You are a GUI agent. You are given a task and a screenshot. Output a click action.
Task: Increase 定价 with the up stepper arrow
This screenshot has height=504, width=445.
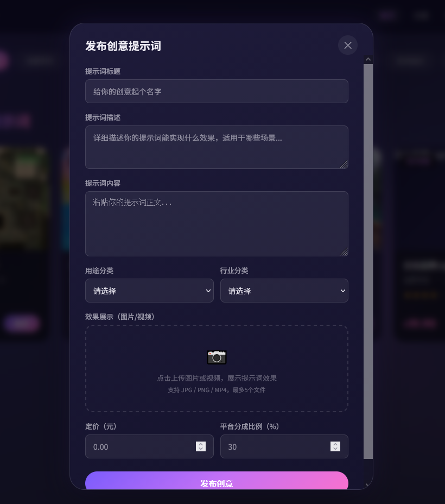tap(201, 444)
